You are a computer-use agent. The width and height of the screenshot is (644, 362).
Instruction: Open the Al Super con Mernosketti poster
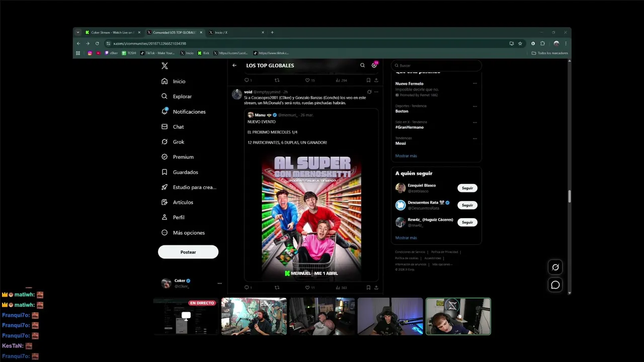pos(311,216)
